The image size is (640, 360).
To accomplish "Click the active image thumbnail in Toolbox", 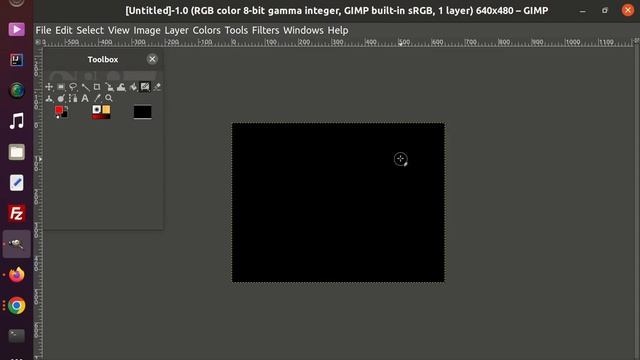I will point(142,112).
